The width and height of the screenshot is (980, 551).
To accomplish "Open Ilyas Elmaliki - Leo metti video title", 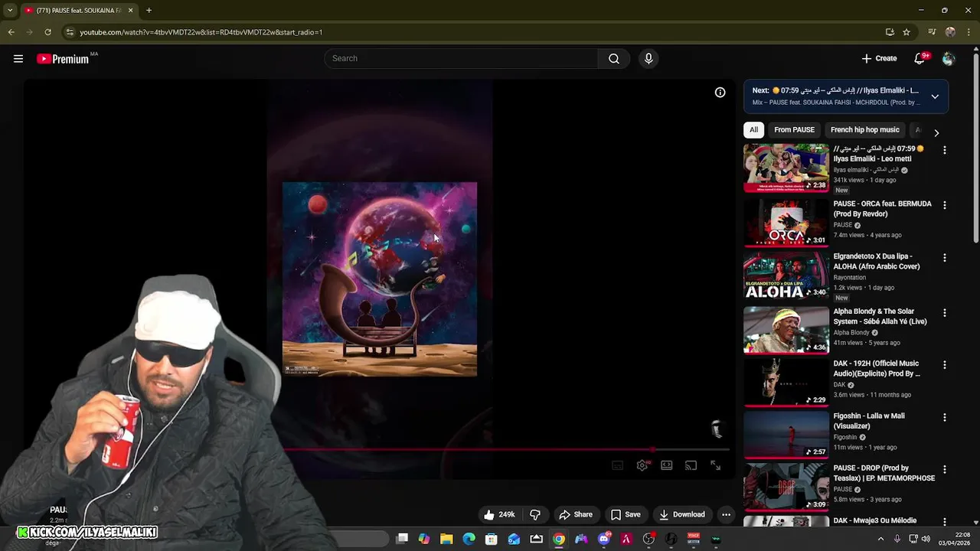I will coord(879,154).
